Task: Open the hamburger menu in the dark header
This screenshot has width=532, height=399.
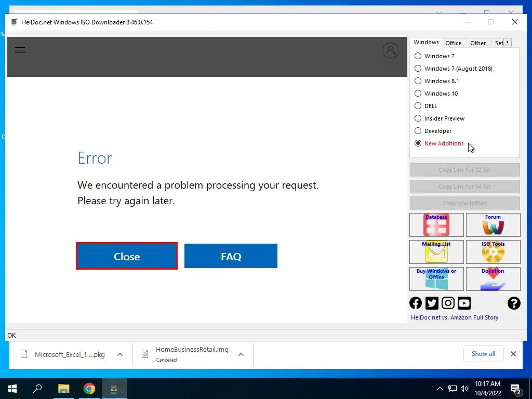Action: pyautogui.click(x=20, y=50)
